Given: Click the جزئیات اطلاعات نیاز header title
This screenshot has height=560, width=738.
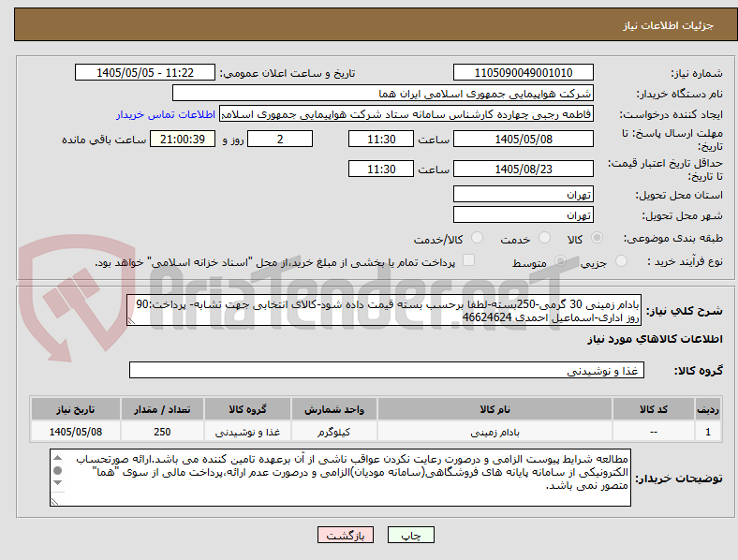Looking at the screenshot, I should (669, 25).
